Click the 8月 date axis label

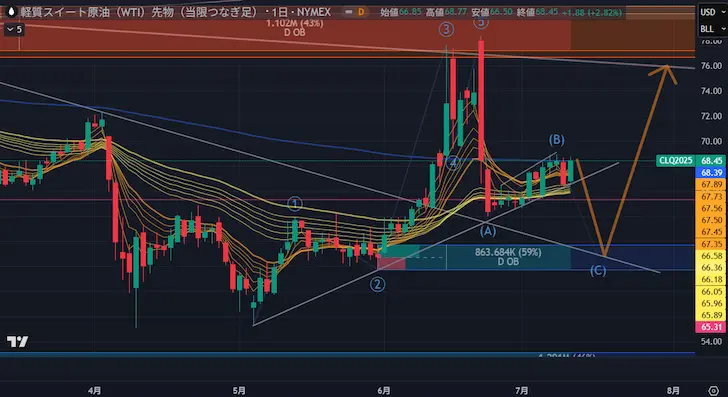(673, 390)
